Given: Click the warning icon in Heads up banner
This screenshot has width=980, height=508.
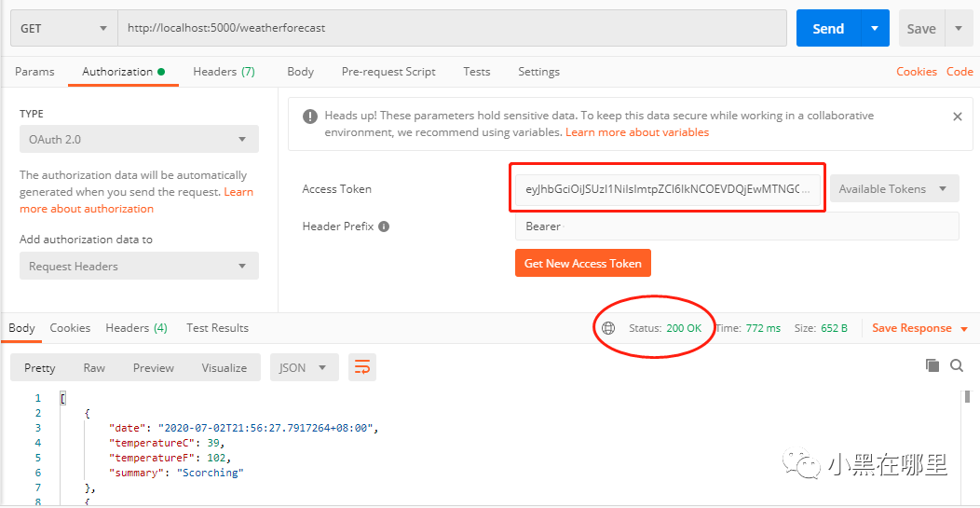Looking at the screenshot, I should 309,117.
